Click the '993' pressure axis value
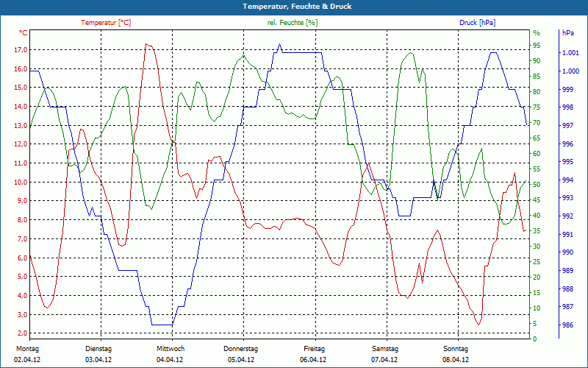 (567, 198)
